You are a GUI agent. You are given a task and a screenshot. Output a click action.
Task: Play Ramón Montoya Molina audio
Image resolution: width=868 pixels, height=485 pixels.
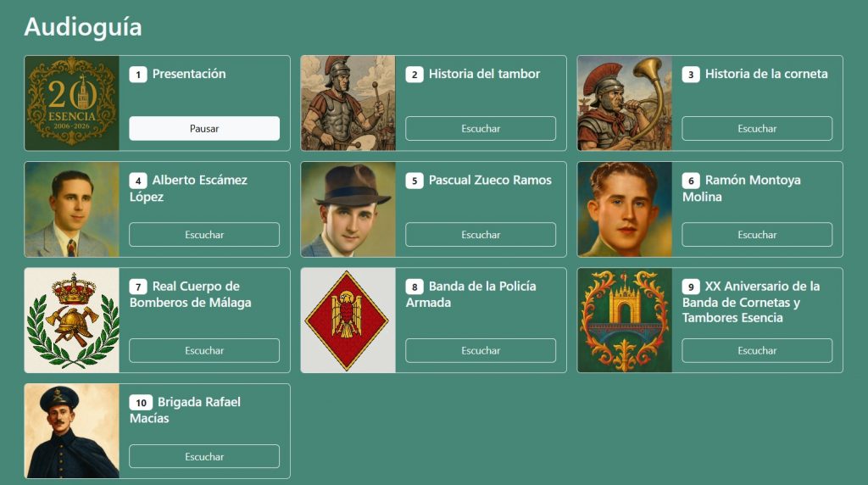(x=757, y=235)
